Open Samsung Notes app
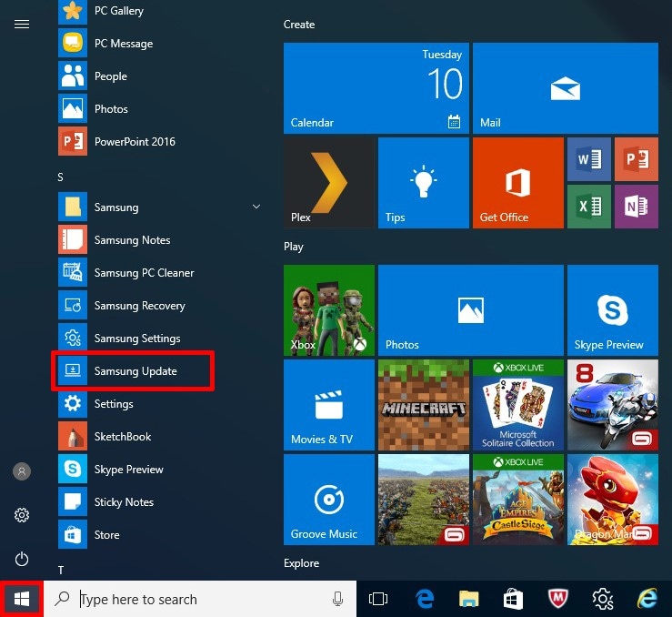This screenshot has height=617, width=672. tap(160, 239)
